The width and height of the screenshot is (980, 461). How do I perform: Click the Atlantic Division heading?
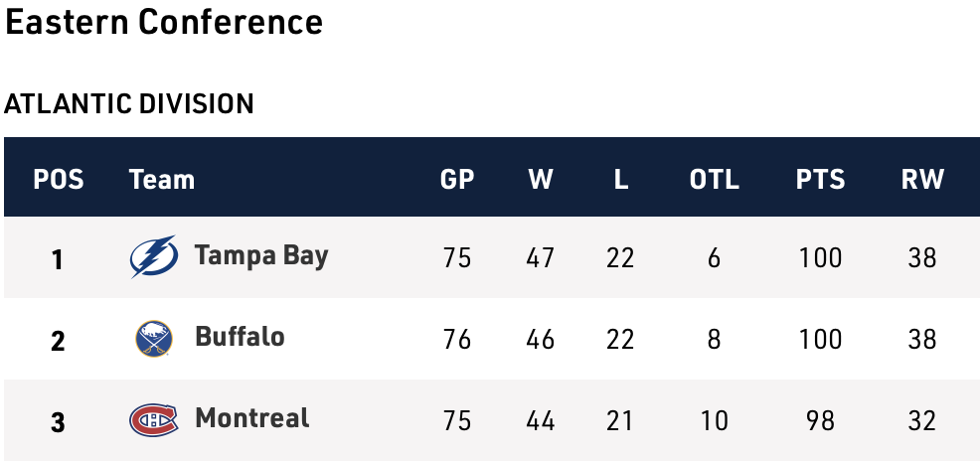click(129, 103)
